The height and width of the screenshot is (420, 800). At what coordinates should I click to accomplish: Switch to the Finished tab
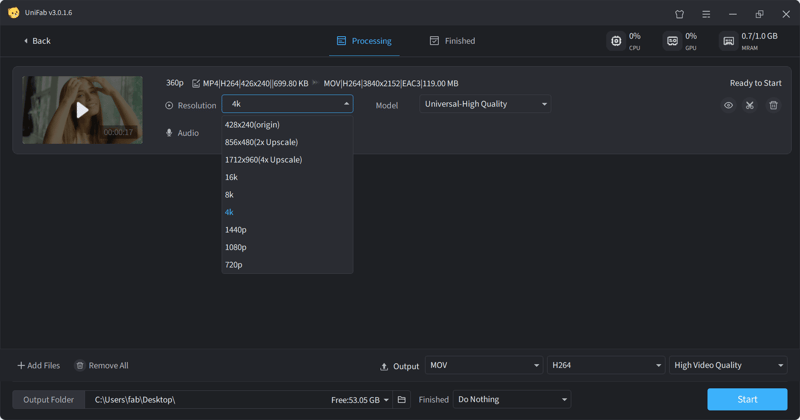point(452,41)
